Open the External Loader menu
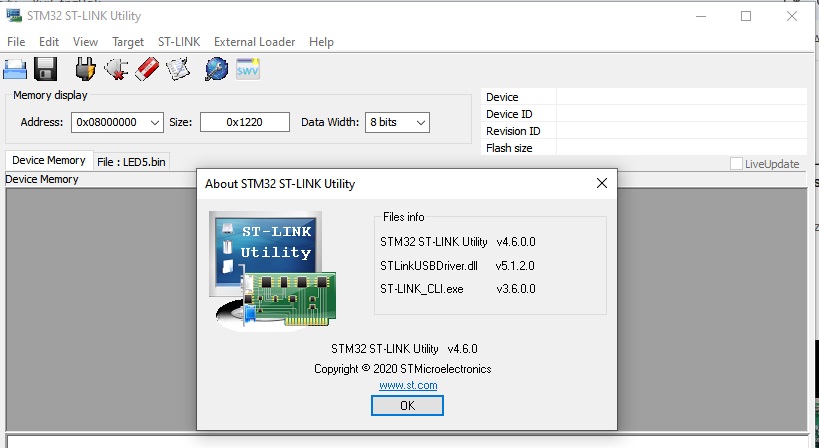The image size is (819, 448). tap(254, 42)
